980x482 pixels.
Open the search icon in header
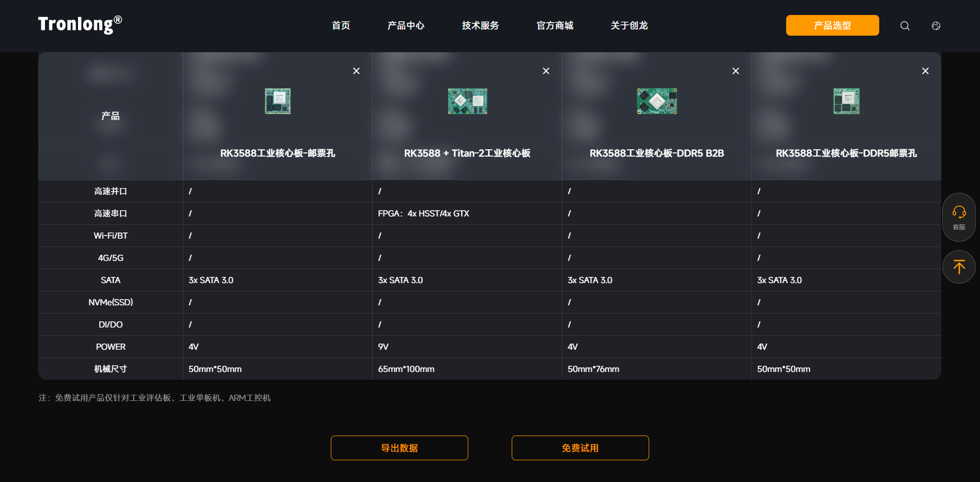click(x=905, y=26)
